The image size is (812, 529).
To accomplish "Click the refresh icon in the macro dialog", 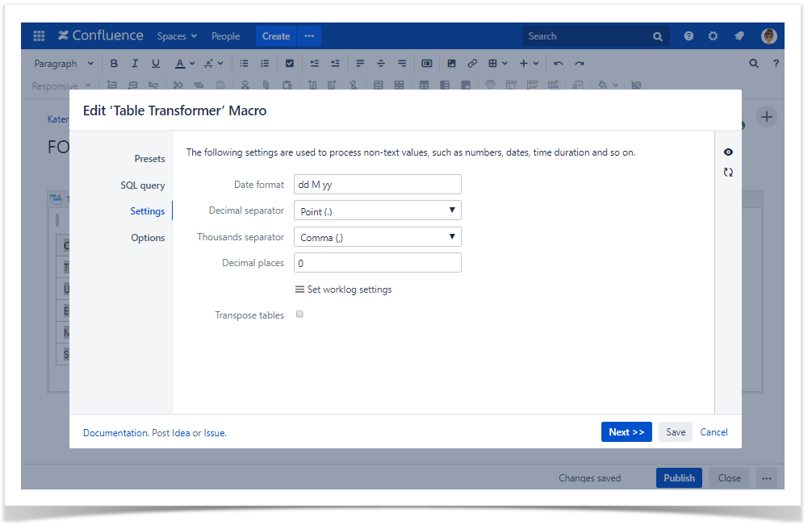I will point(728,173).
